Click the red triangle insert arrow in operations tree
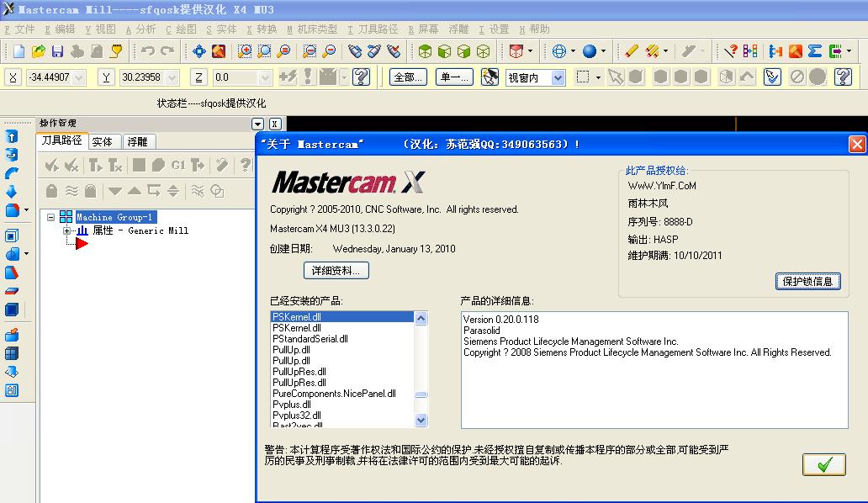This screenshot has height=503, width=868. 82,243
